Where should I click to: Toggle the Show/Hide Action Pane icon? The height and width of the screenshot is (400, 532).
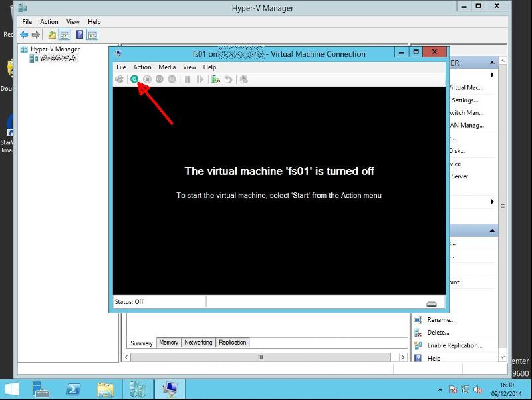92,35
